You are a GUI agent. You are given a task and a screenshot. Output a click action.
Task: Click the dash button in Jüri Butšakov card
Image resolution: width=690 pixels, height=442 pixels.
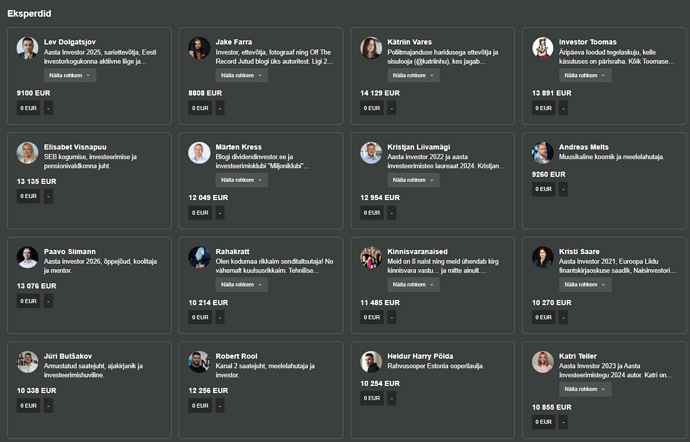click(48, 405)
